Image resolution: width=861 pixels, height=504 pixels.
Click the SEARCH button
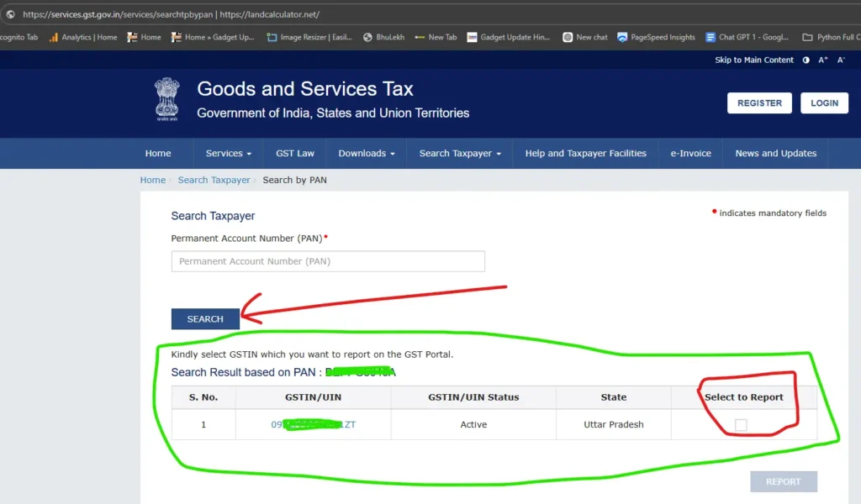tap(205, 319)
